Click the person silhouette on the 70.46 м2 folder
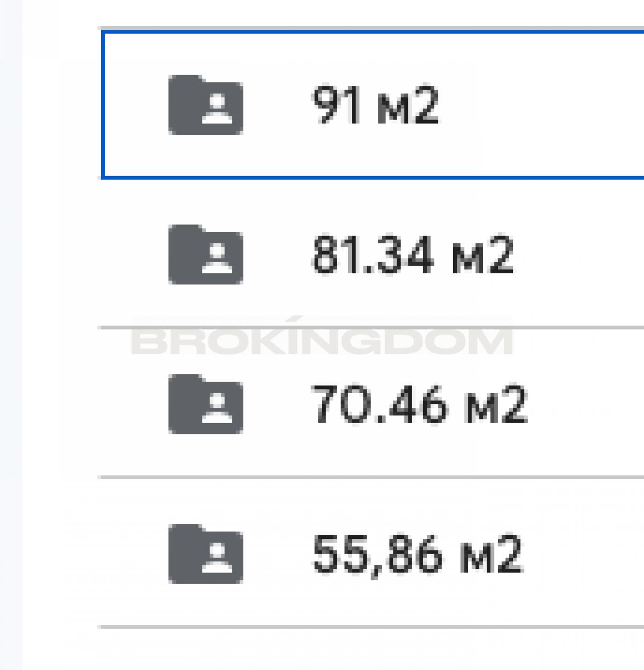The image size is (644, 670). (217, 408)
